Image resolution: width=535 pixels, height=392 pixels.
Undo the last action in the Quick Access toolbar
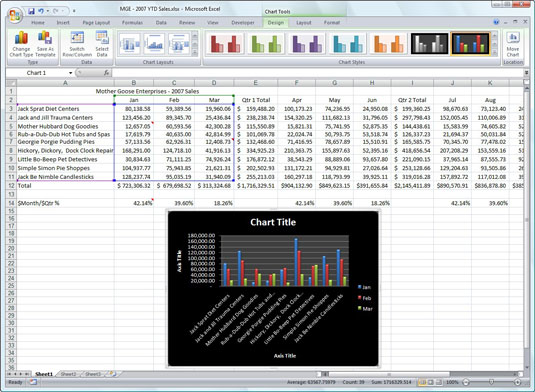[x=41, y=11]
